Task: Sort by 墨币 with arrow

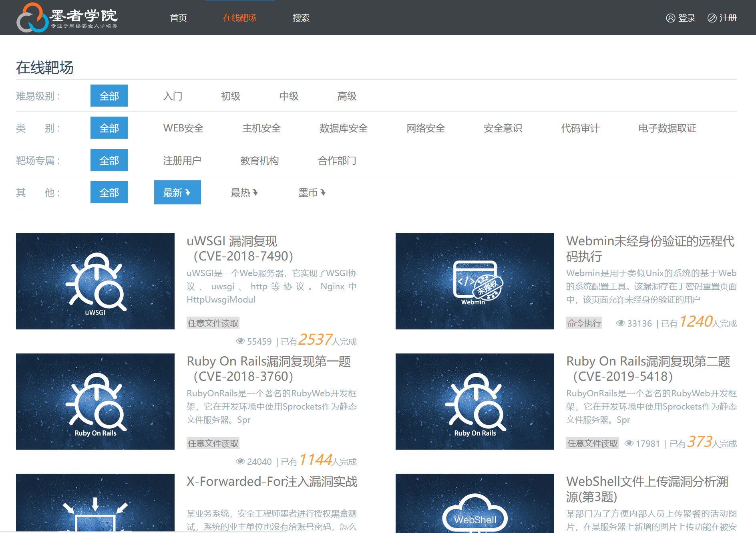Action: tap(312, 193)
